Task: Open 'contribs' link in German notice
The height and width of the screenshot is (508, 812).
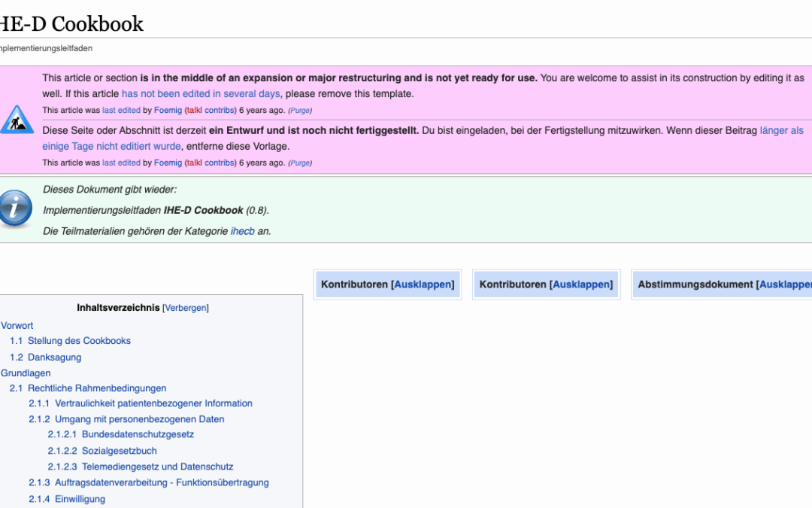Action: 219,163
